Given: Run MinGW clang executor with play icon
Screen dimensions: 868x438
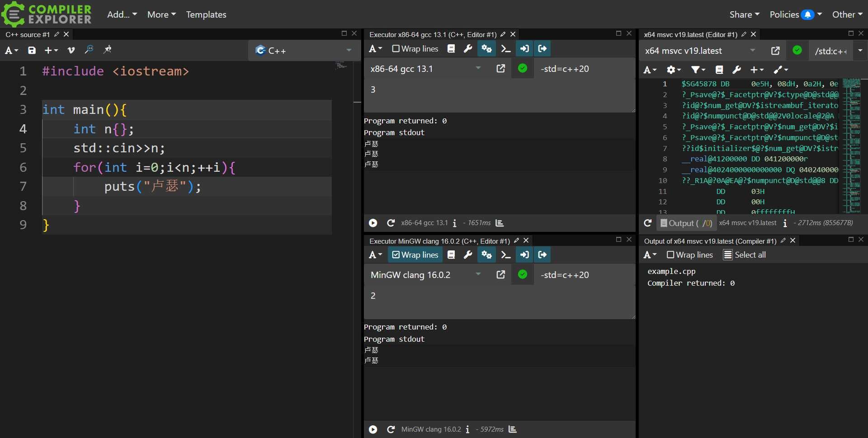Looking at the screenshot, I should pyautogui.click(x=373, y=429).
